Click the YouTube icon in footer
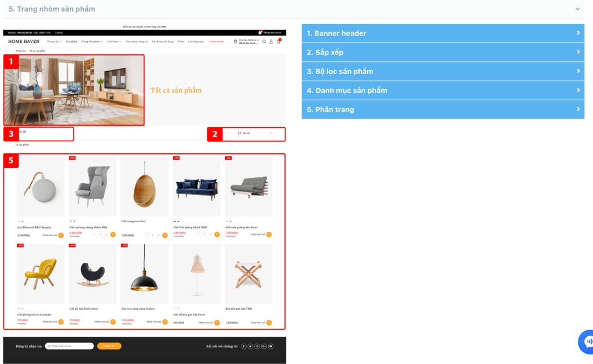The image size is (593, 364). click(271, 346)
